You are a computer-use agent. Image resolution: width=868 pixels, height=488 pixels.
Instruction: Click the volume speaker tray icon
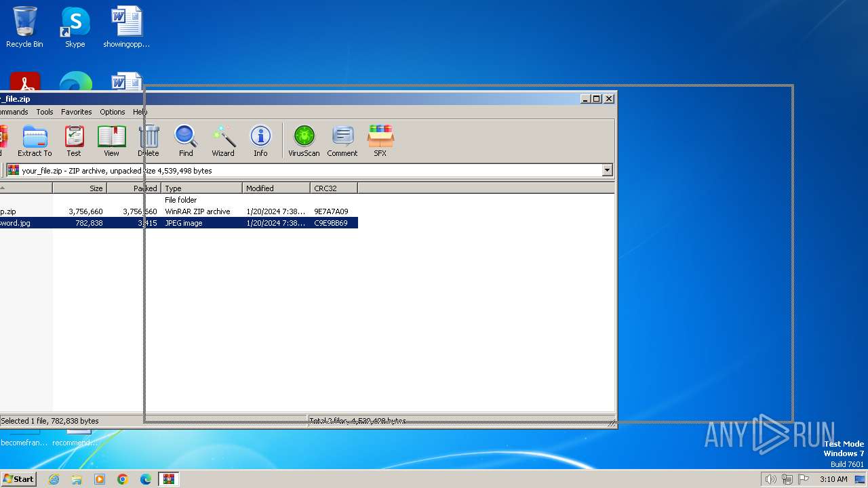[x=770, y=479]
